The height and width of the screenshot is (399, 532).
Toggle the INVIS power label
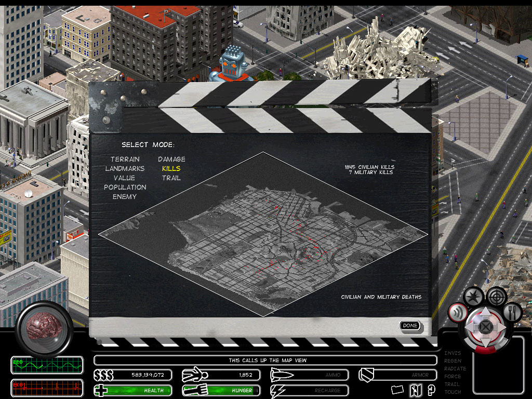click(x=453, y=353)
